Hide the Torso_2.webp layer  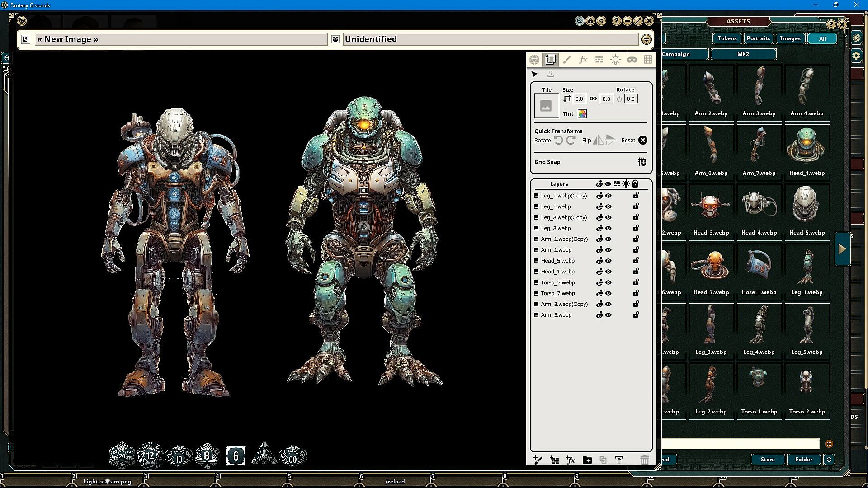(x=609, y=282)
